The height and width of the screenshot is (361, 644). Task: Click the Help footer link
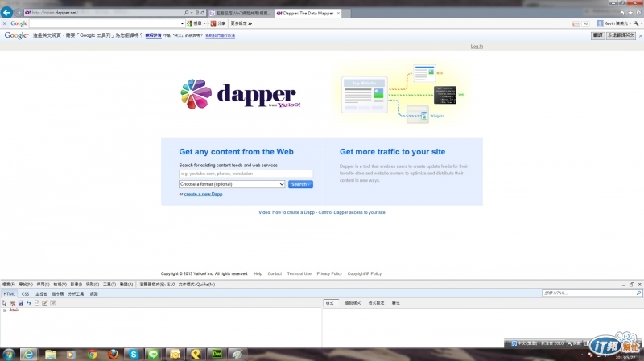coord(258,273)
